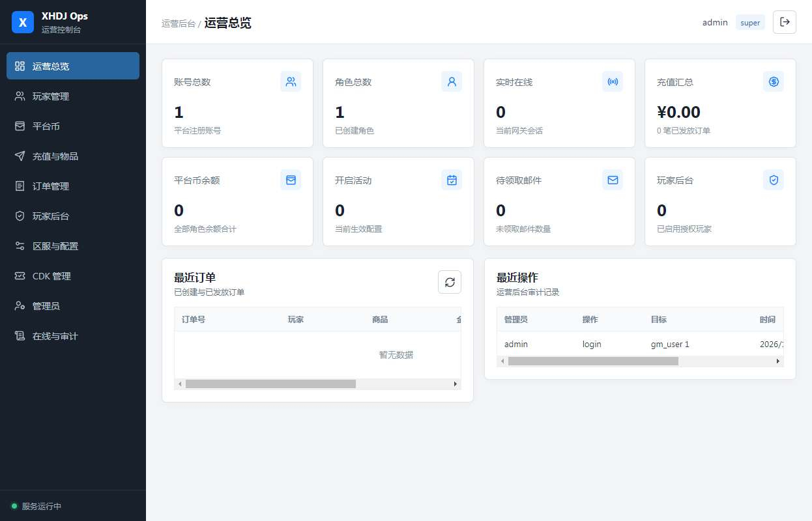Open 订单管理 menu item

coord(73,186)
